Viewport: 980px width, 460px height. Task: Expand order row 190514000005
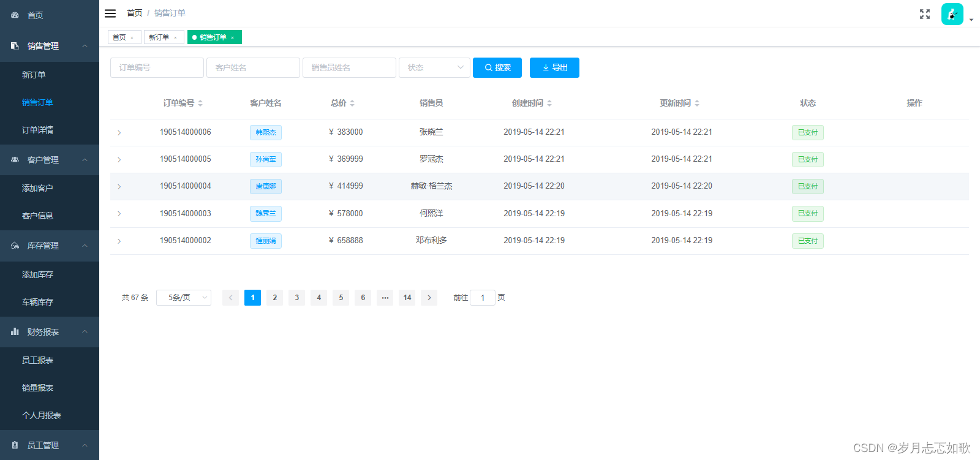click(119, 160)
